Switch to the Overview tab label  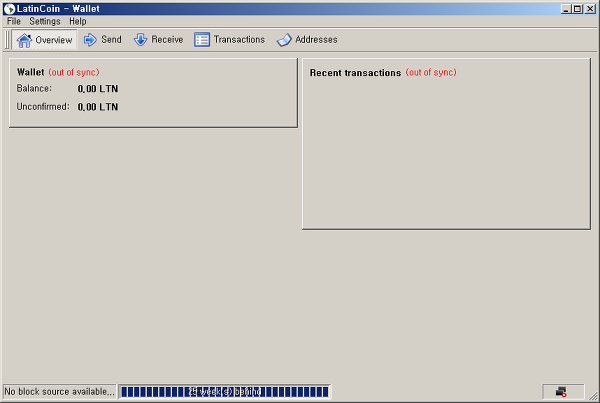coord(54,40)
